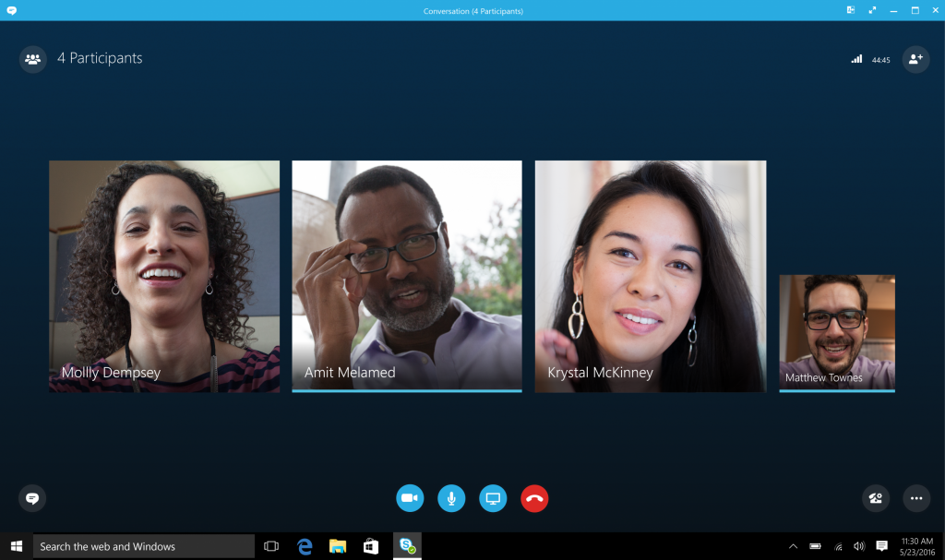
Task: Turn off your video camera
Action: 410,498
